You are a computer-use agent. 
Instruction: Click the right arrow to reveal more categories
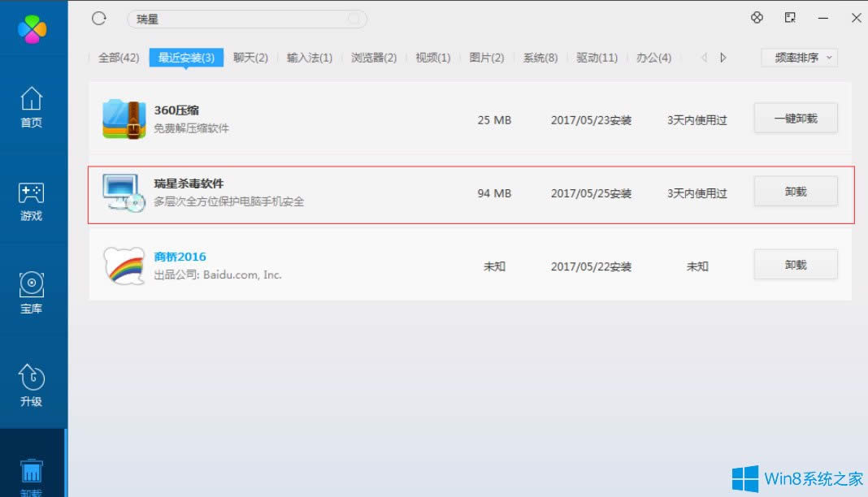(723, 57)
